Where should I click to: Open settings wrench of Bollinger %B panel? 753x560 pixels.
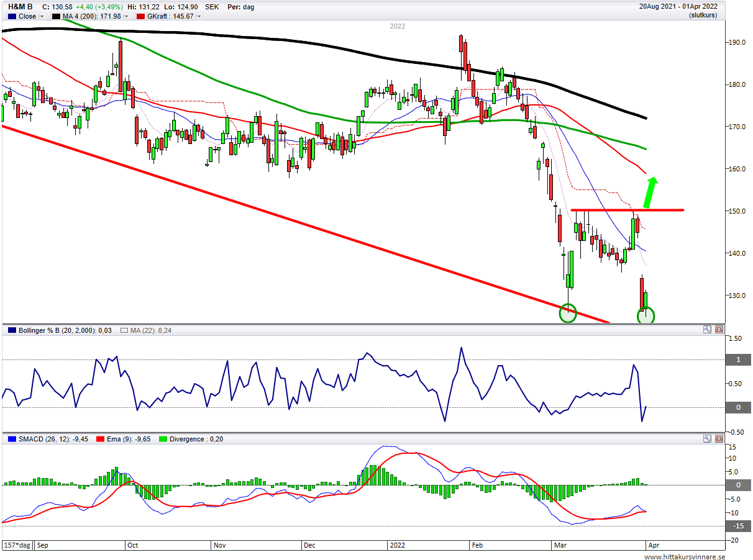click(x=707, y=330)
